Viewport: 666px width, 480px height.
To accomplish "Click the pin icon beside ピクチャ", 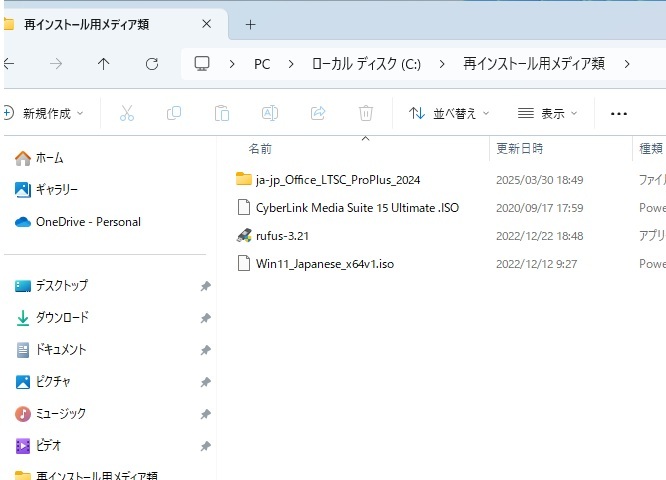I will click(x=206, y=382).
